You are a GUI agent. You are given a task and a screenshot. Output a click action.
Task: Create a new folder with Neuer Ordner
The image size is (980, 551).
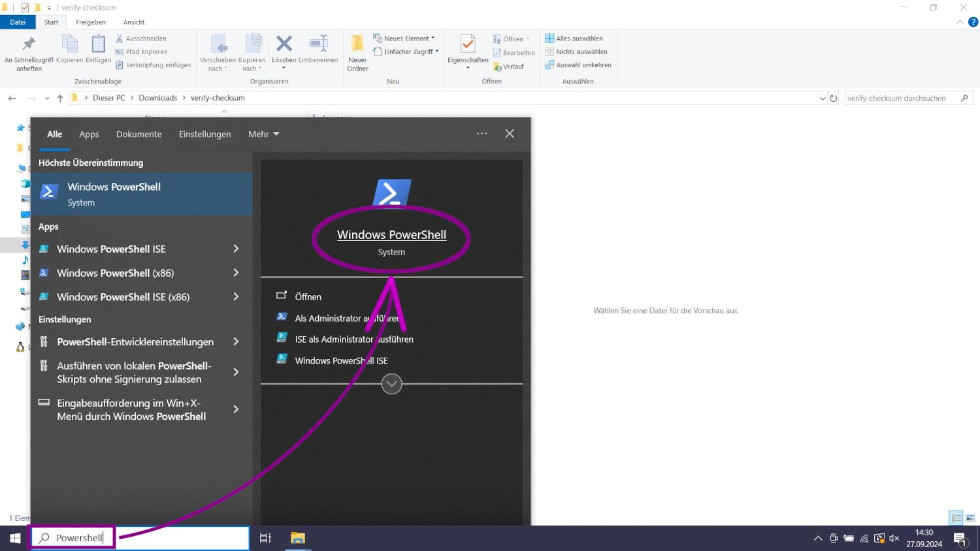point(357,53)
